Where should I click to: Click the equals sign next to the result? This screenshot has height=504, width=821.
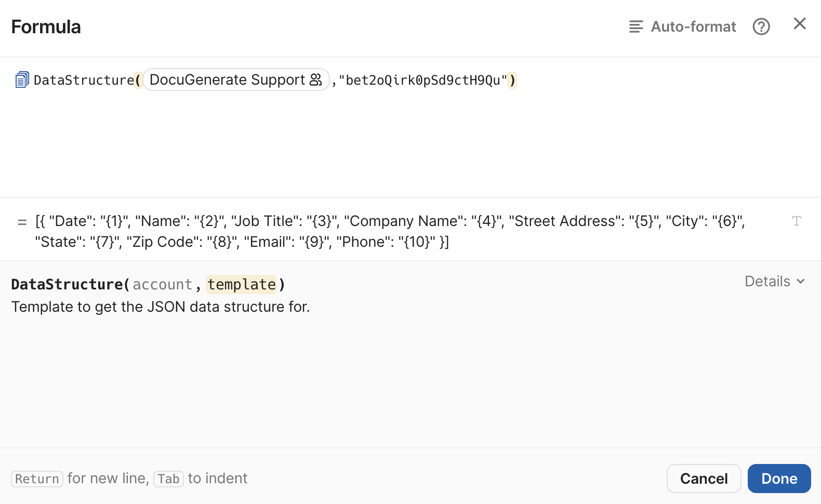click(x=22, y=221)
